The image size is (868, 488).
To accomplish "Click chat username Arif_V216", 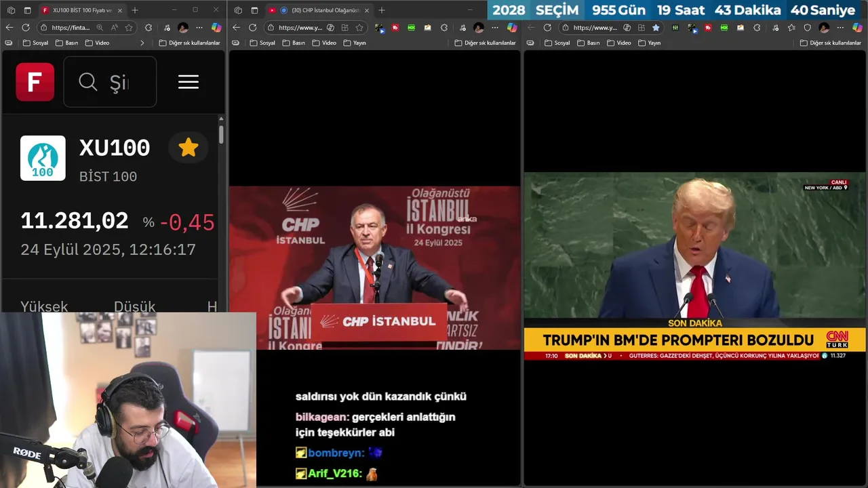I will 335,474.
